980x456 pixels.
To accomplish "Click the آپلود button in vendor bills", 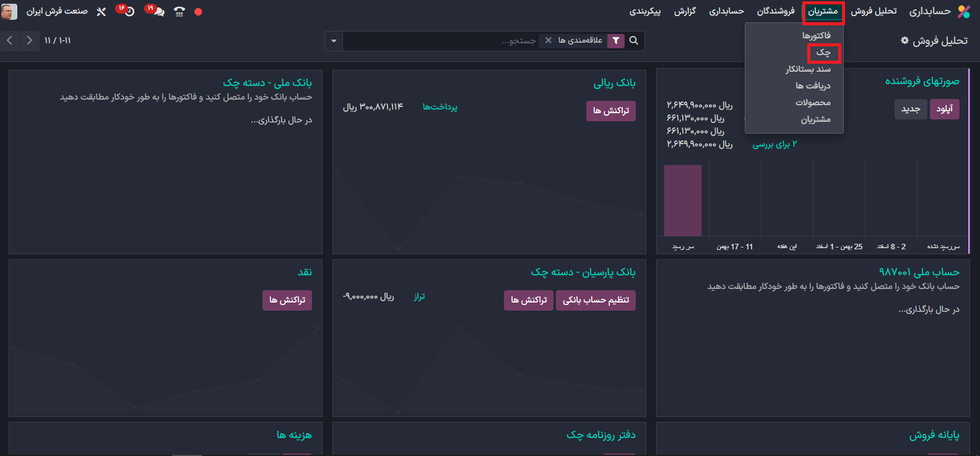I will pos(944,109).
